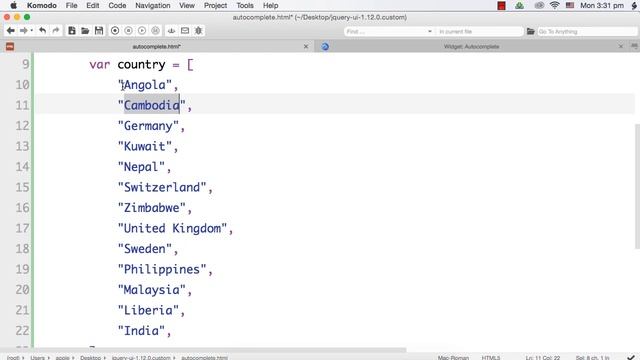
Task: Close the Widget: Autocomplete tab
Action: [621, 47]
